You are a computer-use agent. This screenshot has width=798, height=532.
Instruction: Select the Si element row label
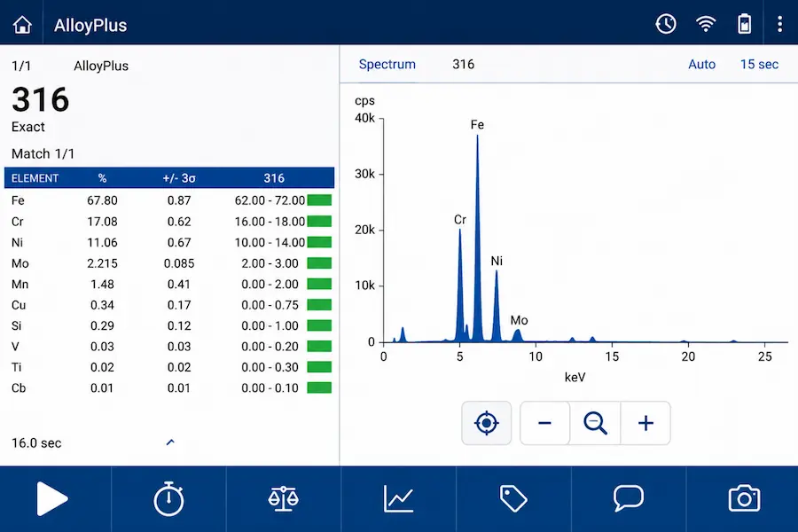click(x=16, y=325)
